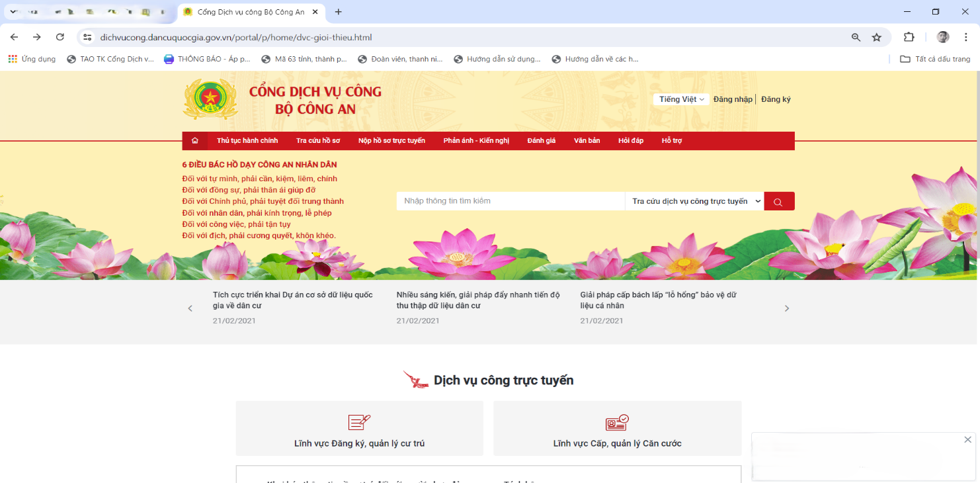Image resolution: width=980 pixels, height=483 pixels.
Task: Open the Thủ tục hành chính menu
Action: point(247,141)
